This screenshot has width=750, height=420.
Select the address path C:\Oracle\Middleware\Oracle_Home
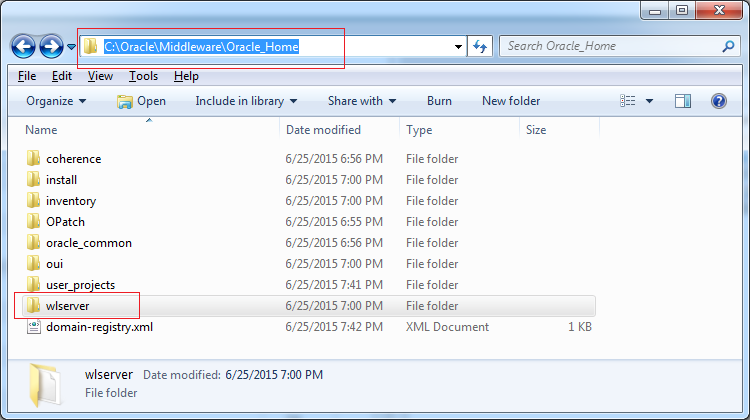(x=201, y=47)
